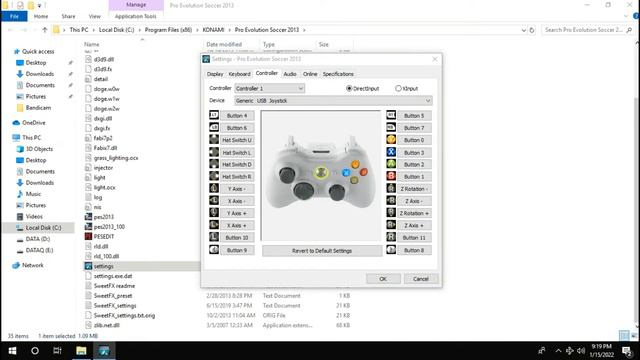
Task: Open the Generic USB Joystick device dropdown
Action: (x=333, y=100)
